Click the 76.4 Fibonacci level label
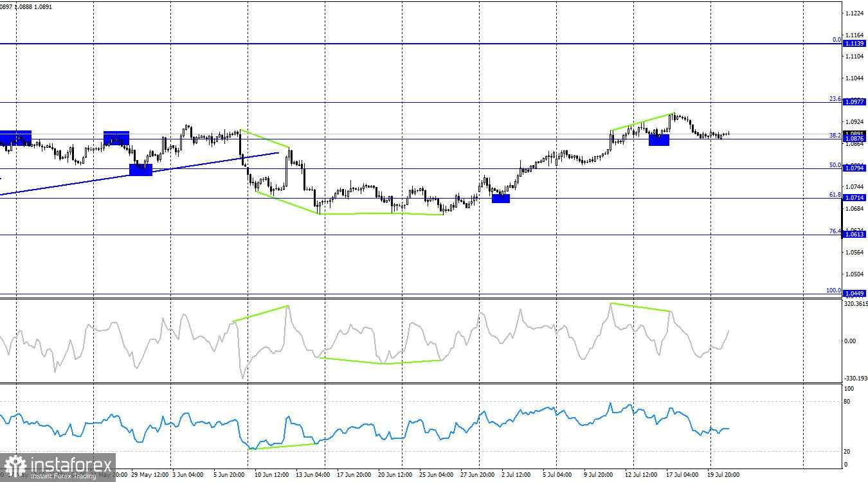The image size is (868, 482). [835, 231]
